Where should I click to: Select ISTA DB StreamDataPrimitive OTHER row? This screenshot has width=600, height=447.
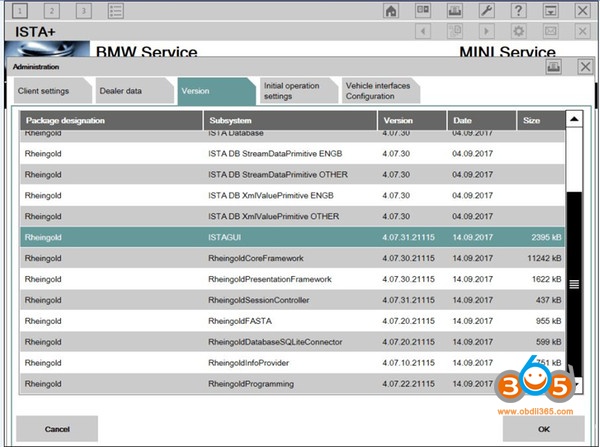(x=292, y=175)
